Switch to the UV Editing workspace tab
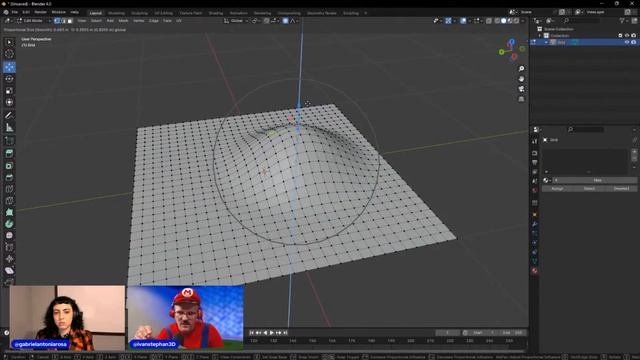 (x=163, y=13)
